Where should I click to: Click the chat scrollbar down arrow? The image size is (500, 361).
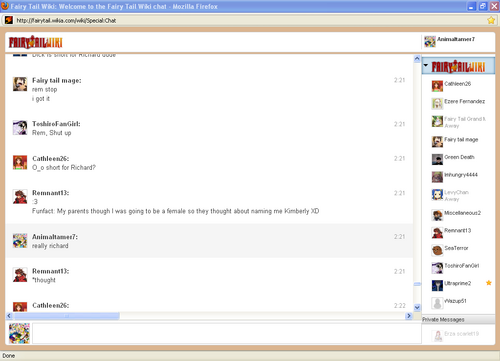click(417, 307)
